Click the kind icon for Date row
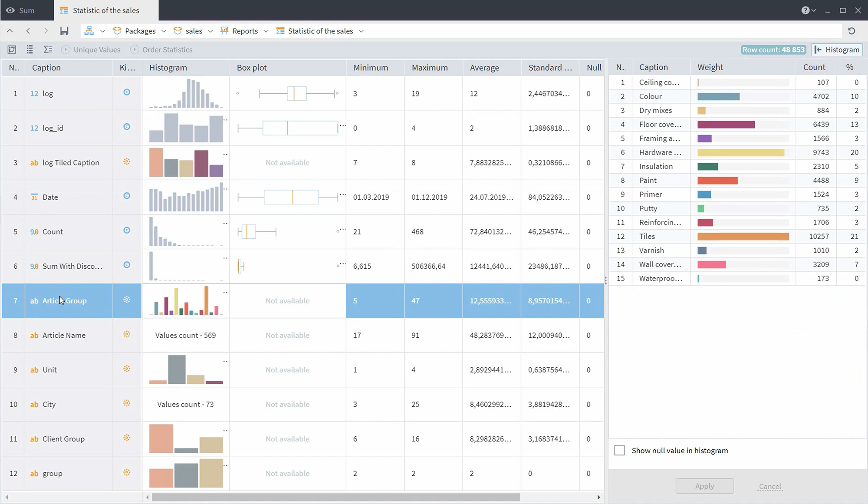This screenshot has height=504, width=868. pos(127,196)
